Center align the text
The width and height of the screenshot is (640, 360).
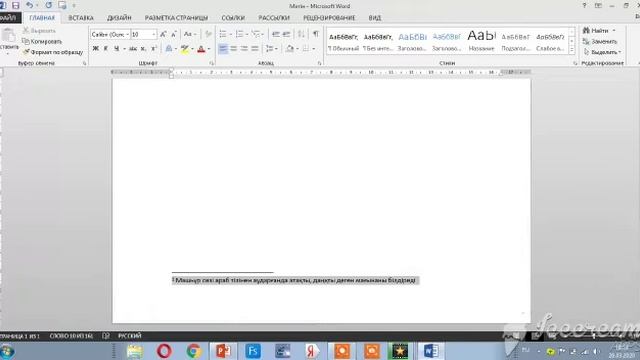[x=233, y=49]
